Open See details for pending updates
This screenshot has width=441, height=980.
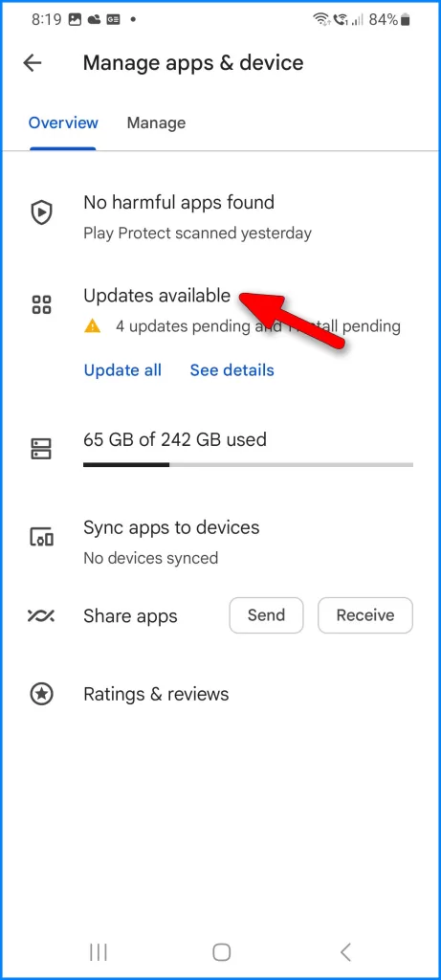click(232, 370)
